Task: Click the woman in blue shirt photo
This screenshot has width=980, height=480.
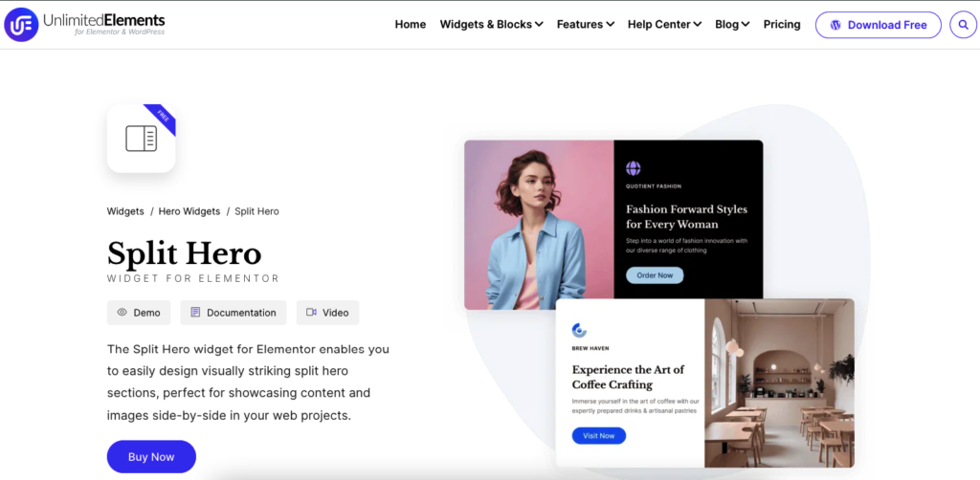Action: click(539, 225)
